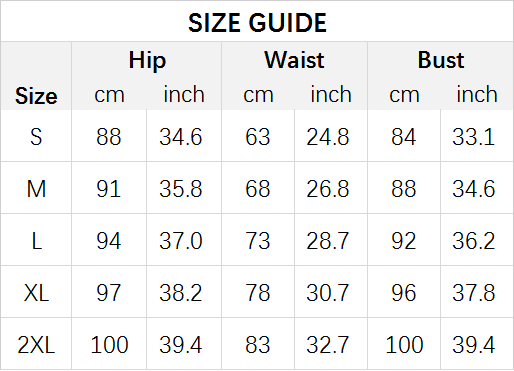514x371 pixels.
Task: Click the hip cm value 91
Action: 108,189
